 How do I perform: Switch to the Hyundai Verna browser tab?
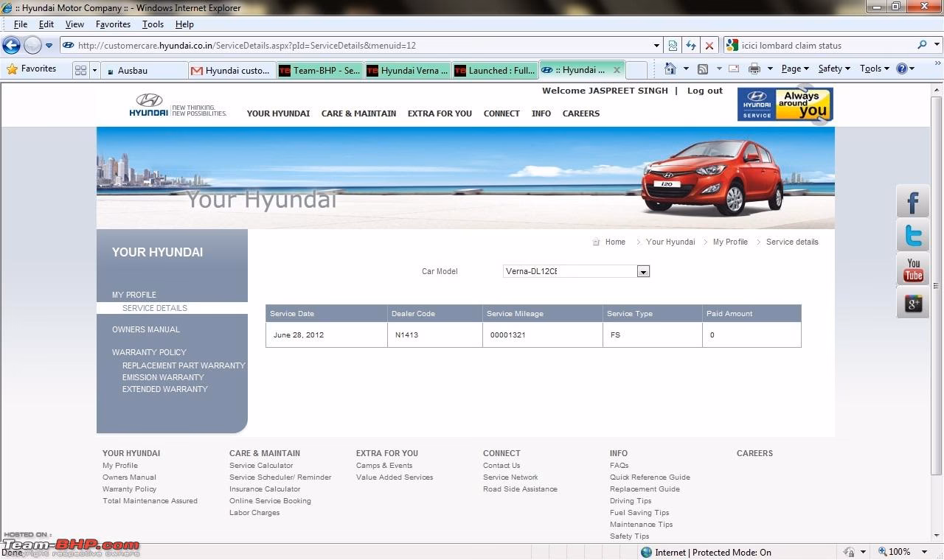410,70
